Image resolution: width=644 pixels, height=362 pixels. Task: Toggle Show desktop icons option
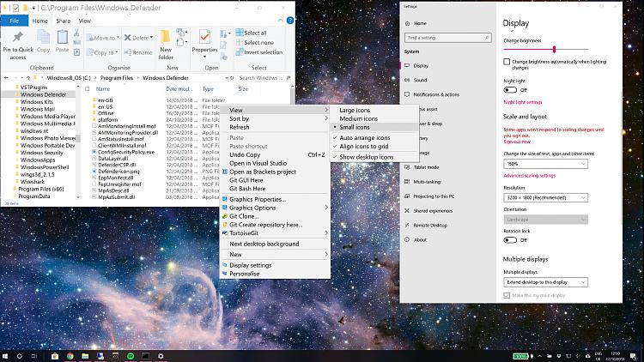[367, 157]
